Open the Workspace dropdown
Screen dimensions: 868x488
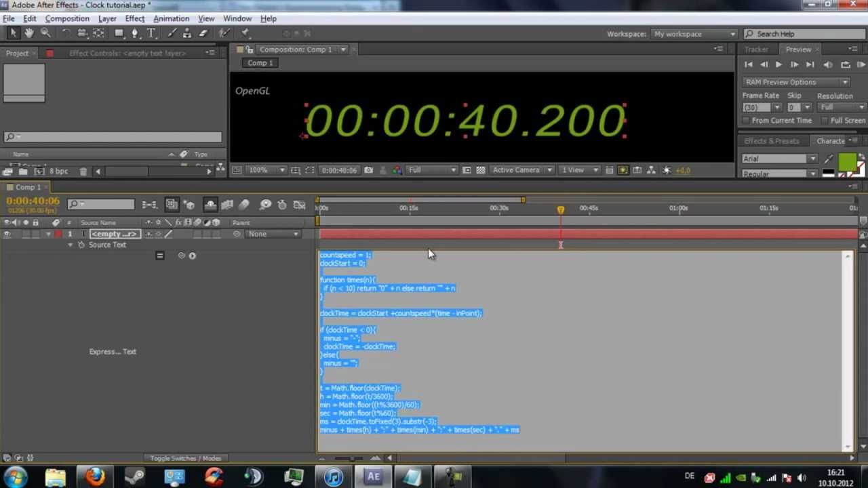click(x=695, y=34)
